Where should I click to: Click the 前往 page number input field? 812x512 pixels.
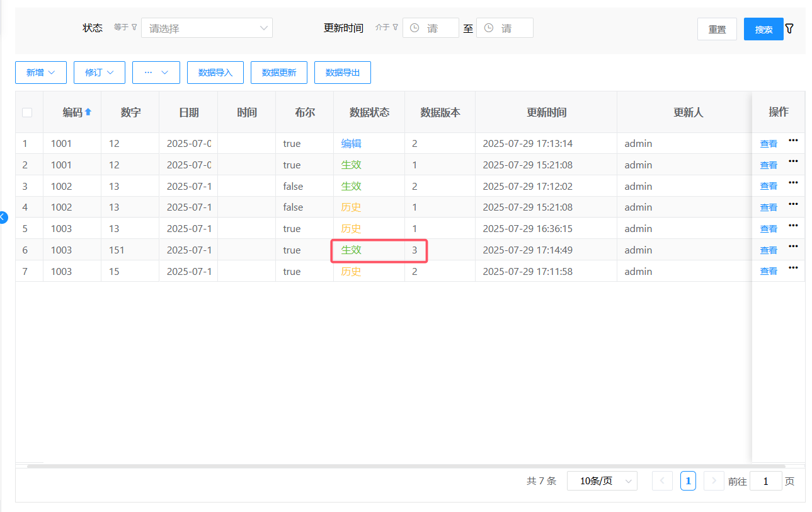(x=765, y=481)
